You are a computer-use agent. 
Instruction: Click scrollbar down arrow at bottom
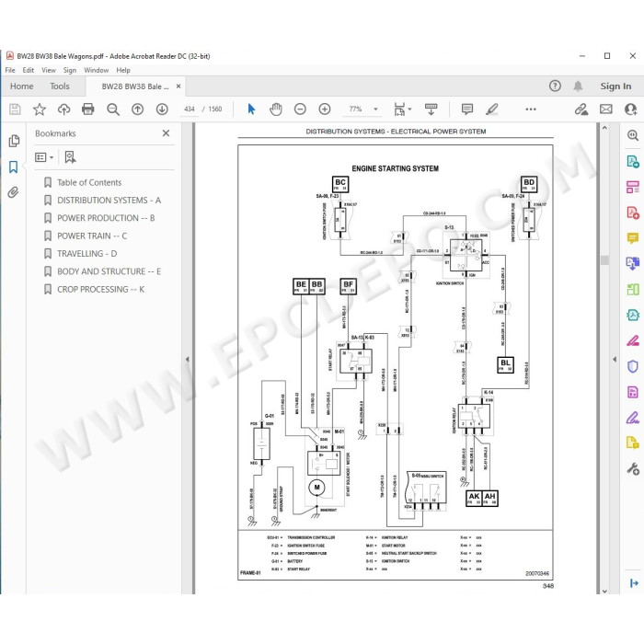(x=604, y=591)
